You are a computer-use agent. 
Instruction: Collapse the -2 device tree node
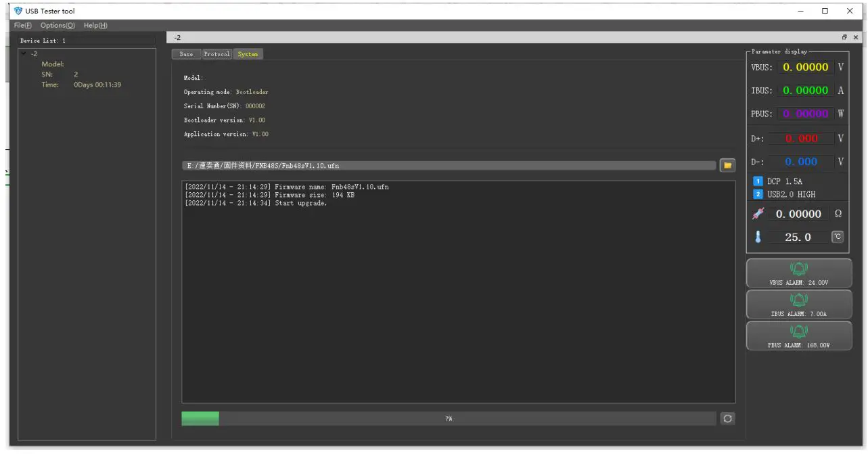point(24,53)
